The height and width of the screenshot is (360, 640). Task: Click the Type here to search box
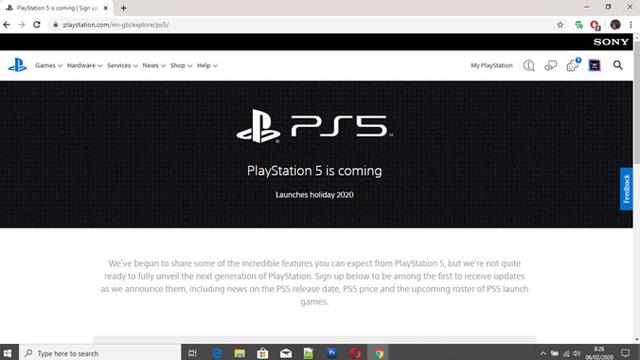click(100, 353)
